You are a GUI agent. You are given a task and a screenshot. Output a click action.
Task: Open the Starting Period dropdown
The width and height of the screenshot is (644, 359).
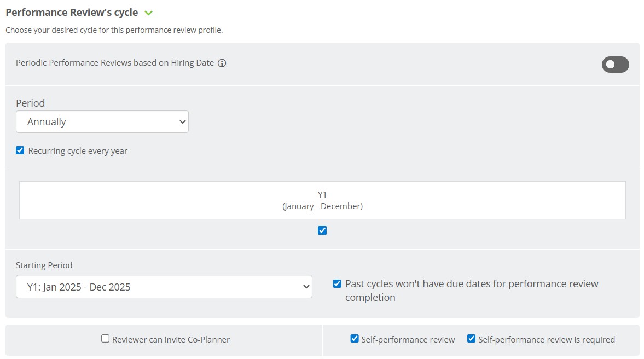[164, 287]
